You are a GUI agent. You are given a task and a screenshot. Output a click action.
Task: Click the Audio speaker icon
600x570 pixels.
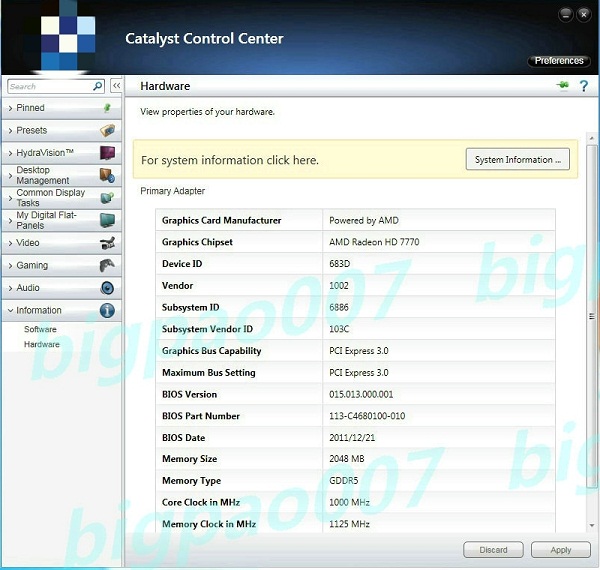click(x=108, y=288)
